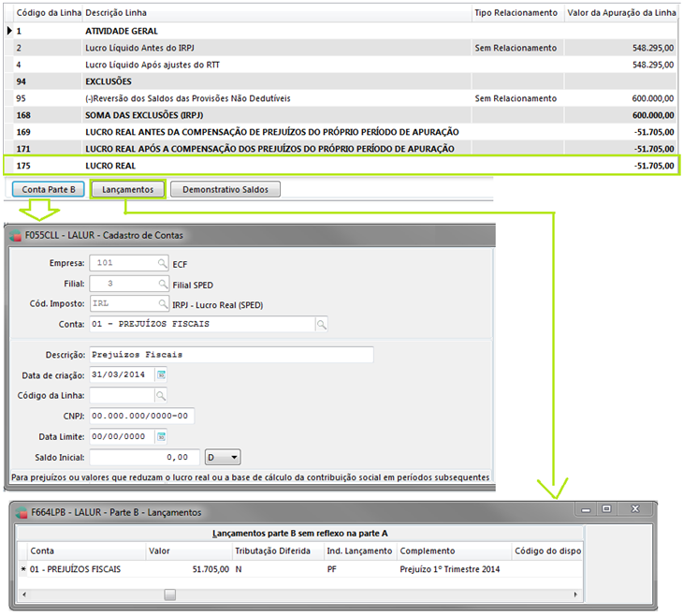Click the Conta column header in Lançamentos

click(86, 551)
